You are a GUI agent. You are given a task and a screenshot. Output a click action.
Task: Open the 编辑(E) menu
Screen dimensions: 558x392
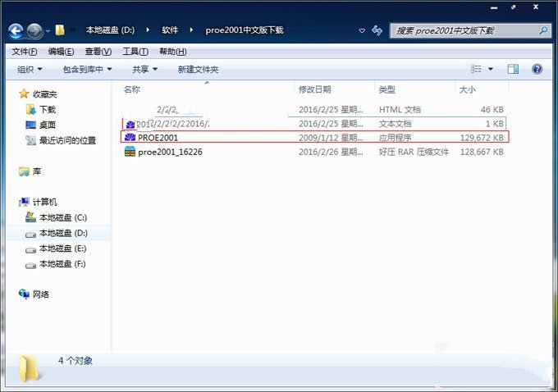click(61, 52)
